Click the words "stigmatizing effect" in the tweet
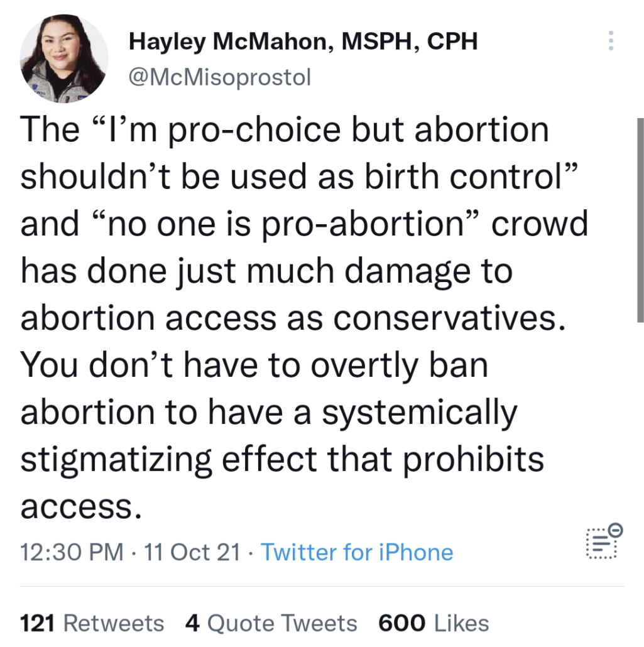Screen dimensions: 644x647 pyautogui.click(x=183, y=459)
